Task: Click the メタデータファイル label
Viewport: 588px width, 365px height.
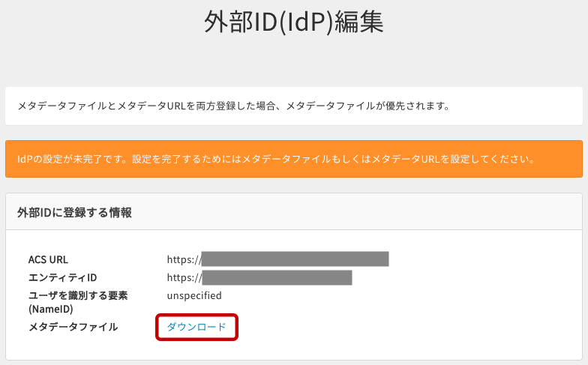Action: [73, 328]
